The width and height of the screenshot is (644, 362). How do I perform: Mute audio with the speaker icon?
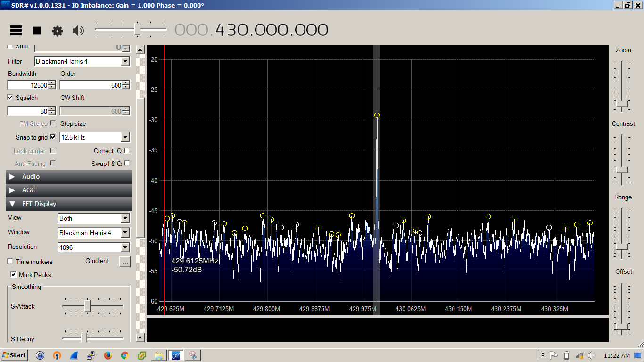(x=78, y=31)
